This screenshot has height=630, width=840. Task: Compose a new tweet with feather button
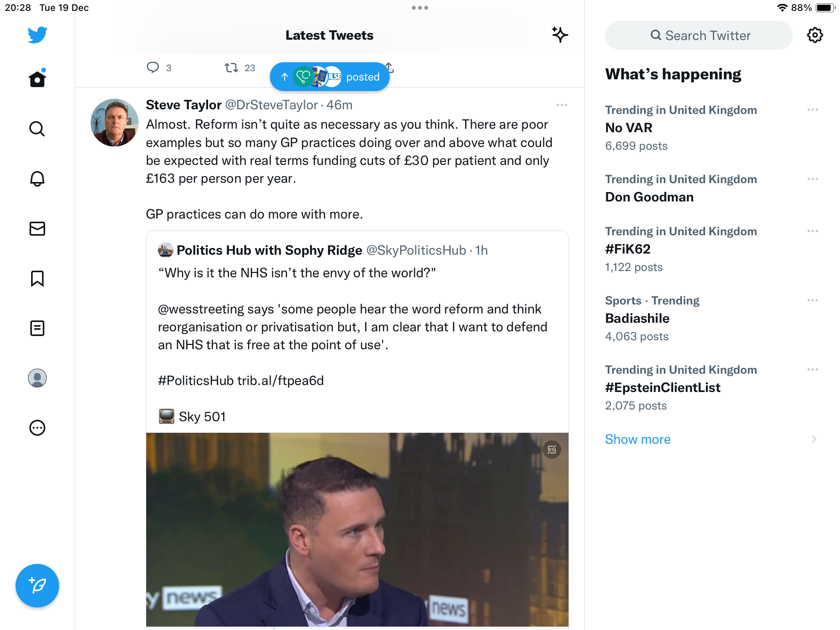coord(37,586)
